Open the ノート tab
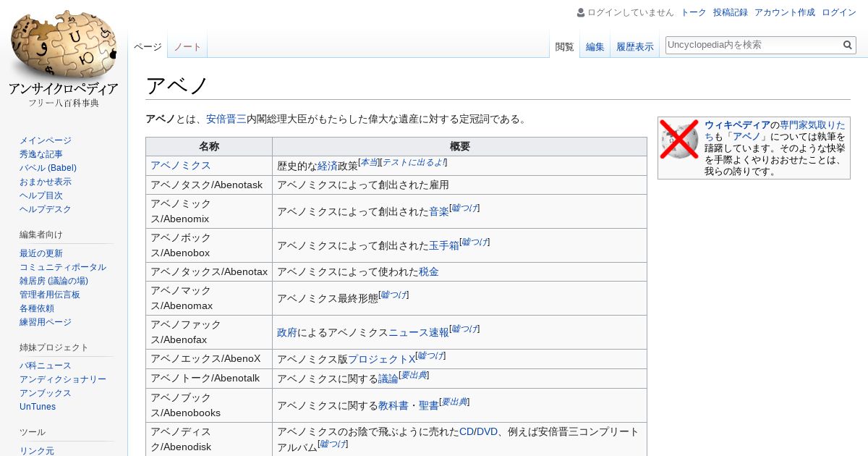This screenshot has height=456, width=868. pos(187,46)
